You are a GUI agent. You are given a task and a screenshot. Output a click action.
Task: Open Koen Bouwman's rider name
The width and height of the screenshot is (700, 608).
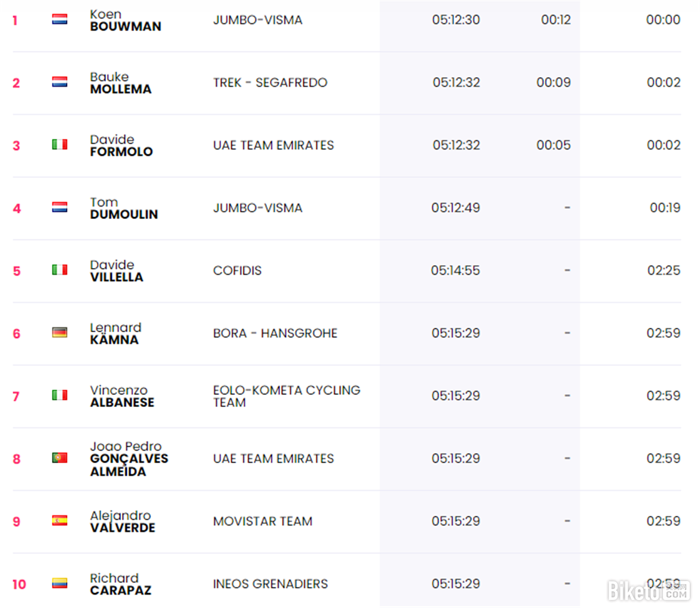coord(125,20)
